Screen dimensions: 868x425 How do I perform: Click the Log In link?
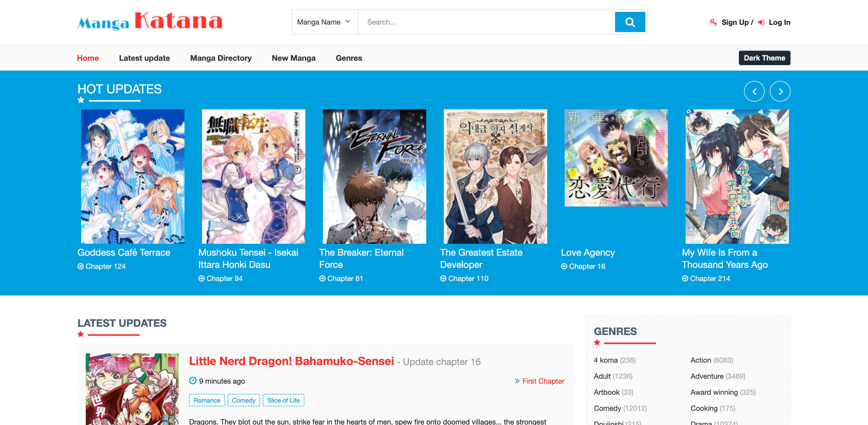pyautogui.click(x=779, y=22)
